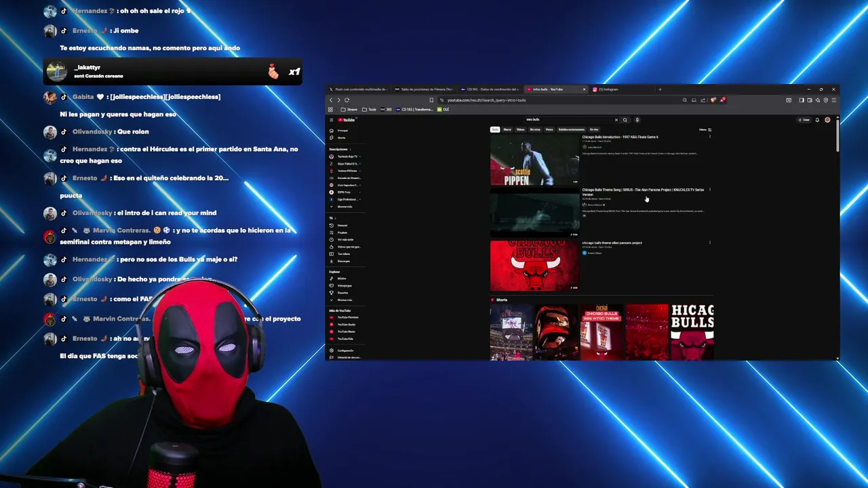
Task: Go forward with the browser forward arrow
Action: [x=338, y=100]
